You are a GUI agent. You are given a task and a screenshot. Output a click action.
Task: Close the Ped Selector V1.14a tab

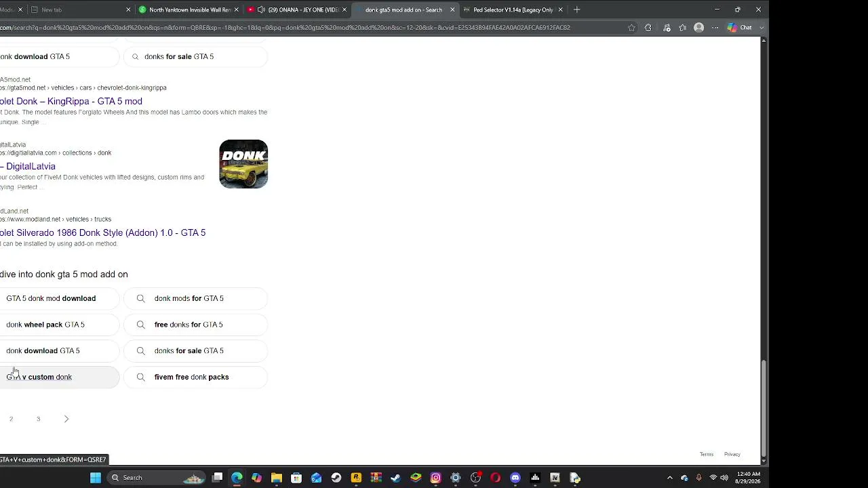click(561, 9)
